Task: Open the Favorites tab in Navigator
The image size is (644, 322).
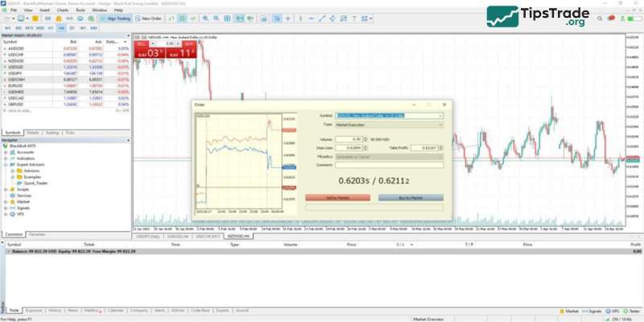Action: [x=37, y=234]
